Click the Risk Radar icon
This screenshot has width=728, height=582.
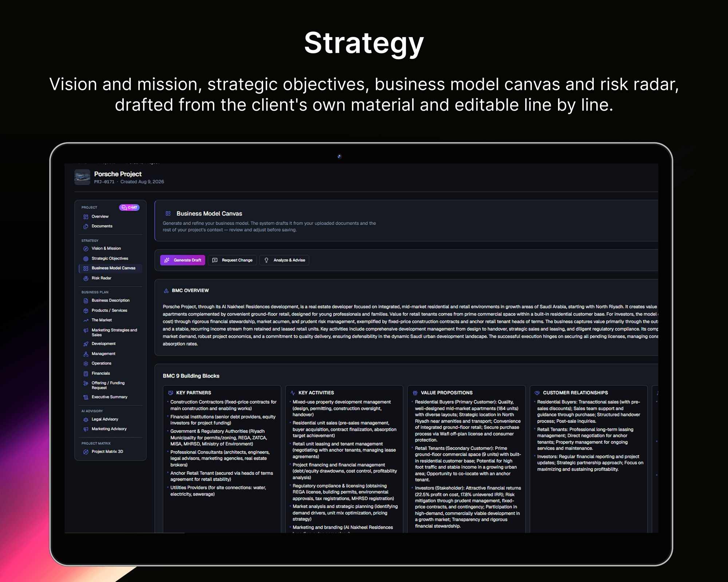(86, 278)
